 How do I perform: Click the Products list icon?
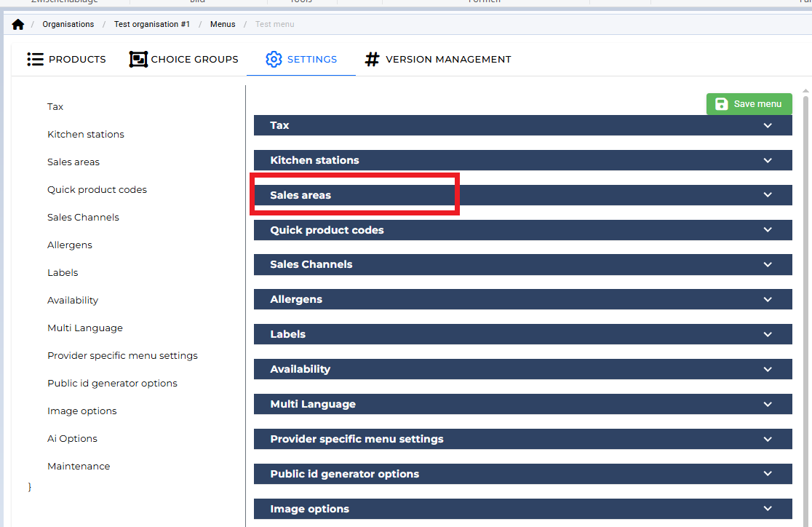pyautogui.click(x=35, y=60)
